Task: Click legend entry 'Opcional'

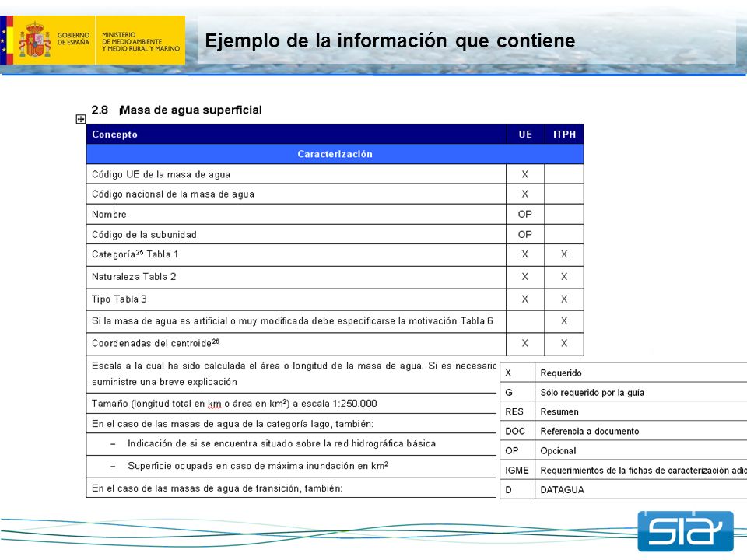Action: pos(558,450)
